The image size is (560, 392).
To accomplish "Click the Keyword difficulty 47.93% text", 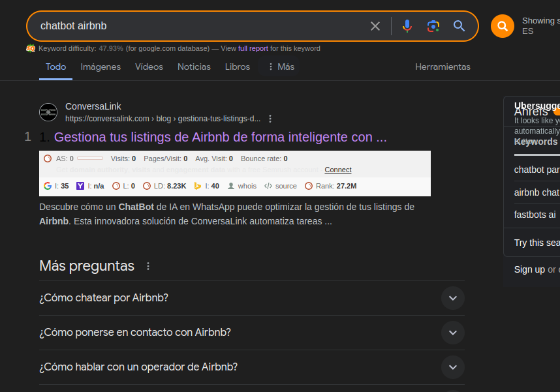I will coord(81,48).
